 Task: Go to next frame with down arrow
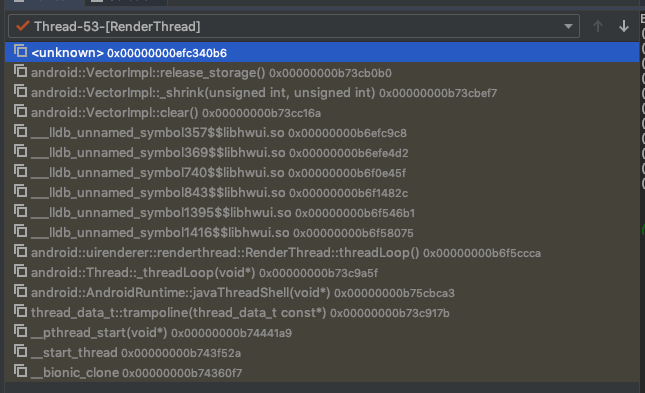coord(624,26)
